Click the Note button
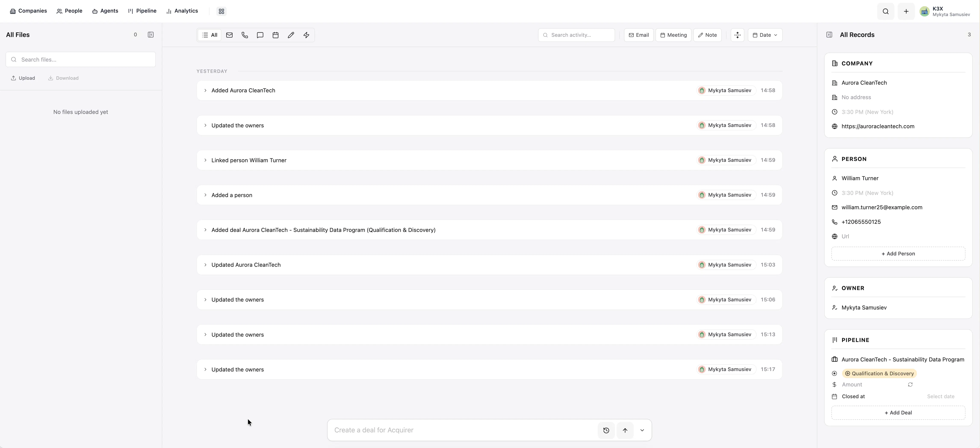Screen dimensions: 980x448 tap(708, 35)
